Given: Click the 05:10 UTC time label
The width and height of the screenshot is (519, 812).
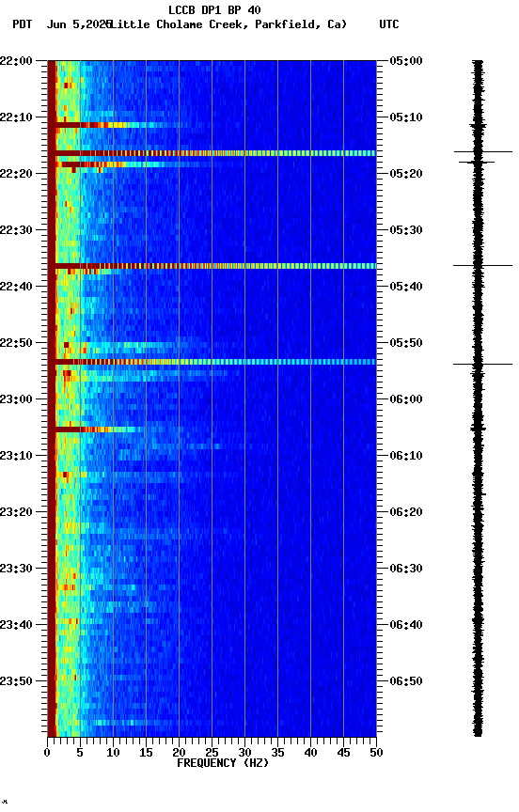Looking at the screenshot, I should pos(406,117).
